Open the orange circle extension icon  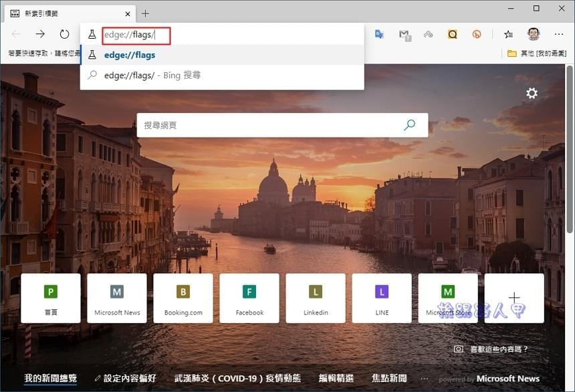(477, 35)
